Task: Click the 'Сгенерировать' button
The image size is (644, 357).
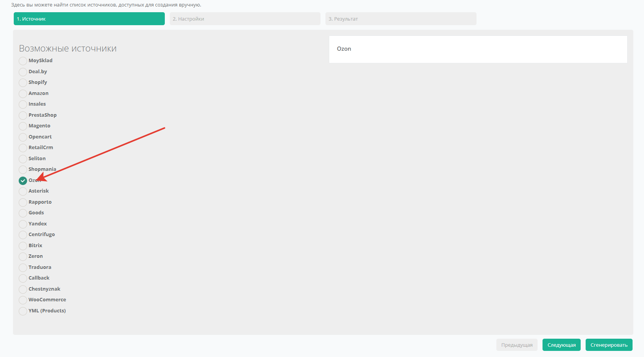Action: pos(609,345)
